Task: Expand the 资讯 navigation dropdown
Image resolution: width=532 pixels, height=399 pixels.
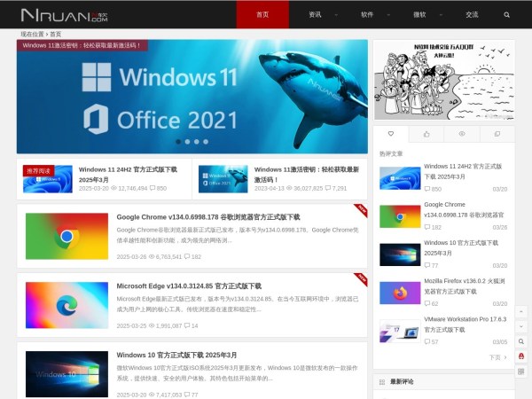Action: click(x=321, y=15)
